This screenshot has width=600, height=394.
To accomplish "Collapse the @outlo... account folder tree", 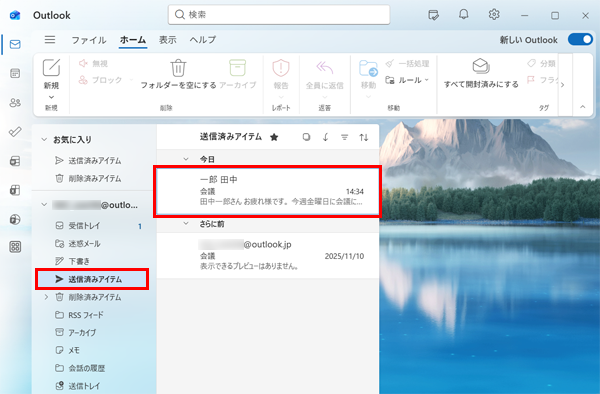I will pyautogui.click(x=44, y=205).
